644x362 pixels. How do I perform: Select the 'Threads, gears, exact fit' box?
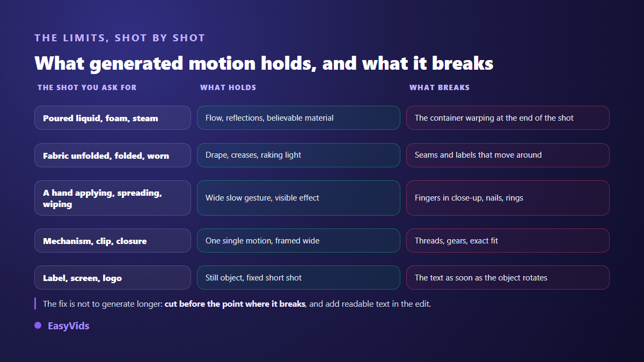(x=508, y=241)
